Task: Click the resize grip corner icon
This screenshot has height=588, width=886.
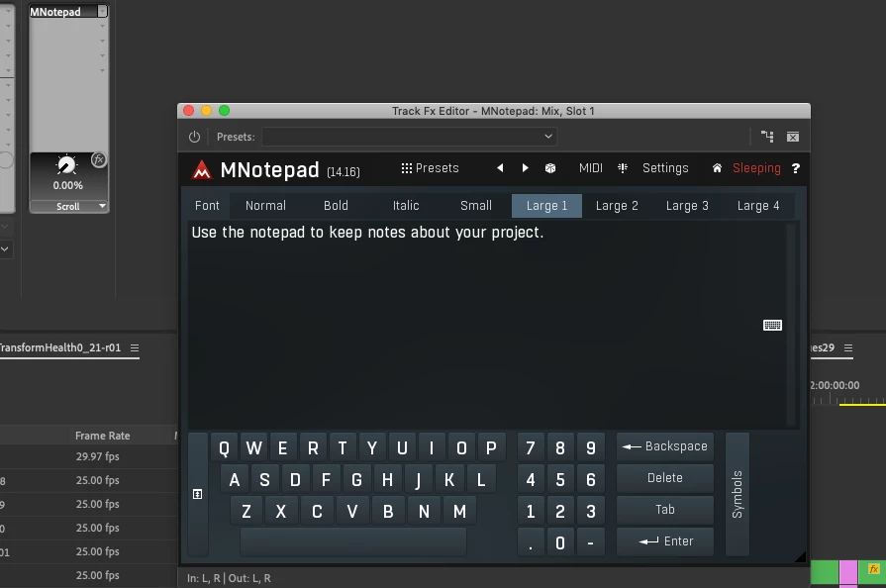Action: 800,557
